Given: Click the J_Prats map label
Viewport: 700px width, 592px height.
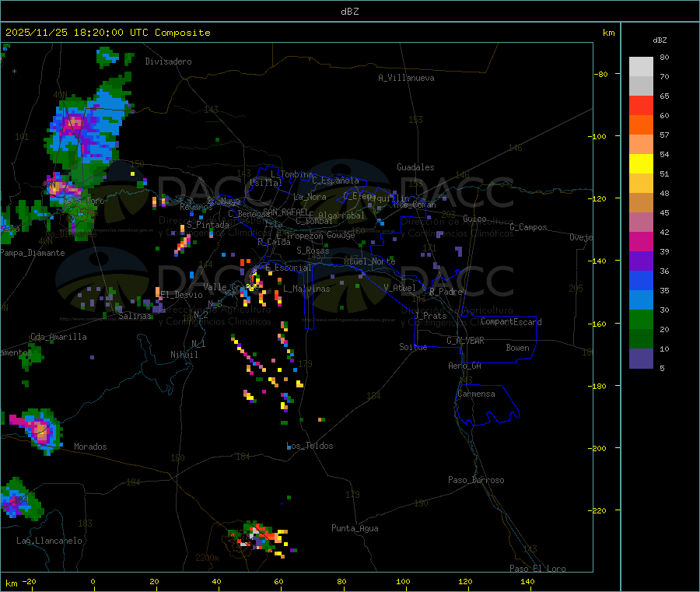Looking at the screenshot, I should click(x=431, y=316).
